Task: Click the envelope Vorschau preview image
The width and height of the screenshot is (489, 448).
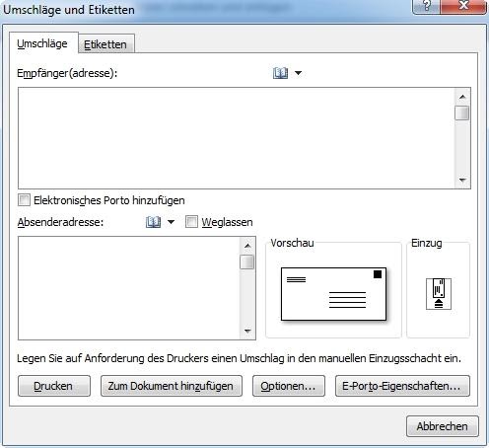Action: pyautogui.click(x=333, y=294)
